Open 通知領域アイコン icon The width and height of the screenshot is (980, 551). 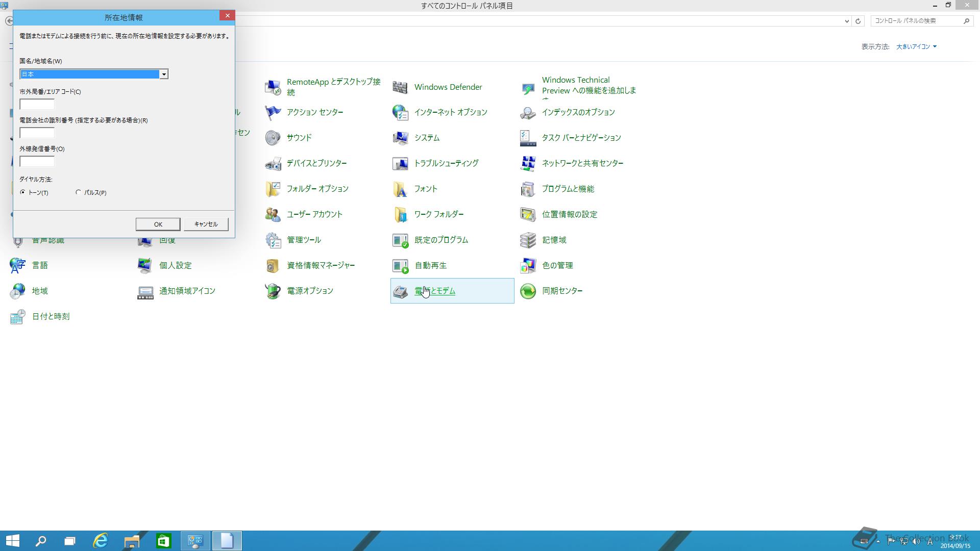click(x=145, y=291)
